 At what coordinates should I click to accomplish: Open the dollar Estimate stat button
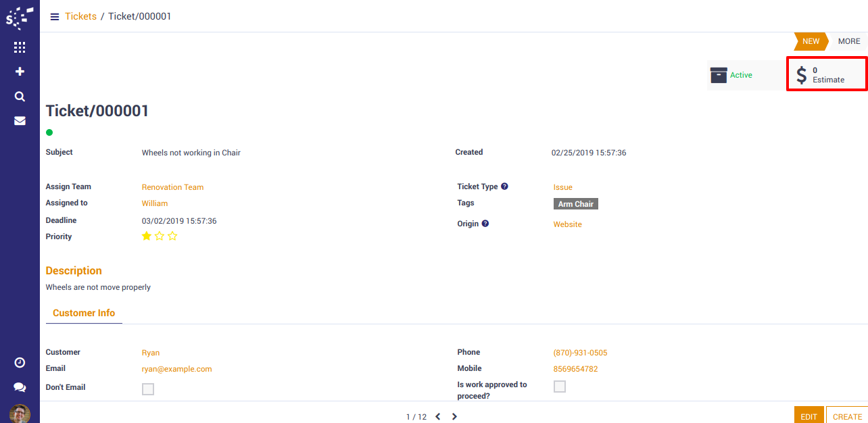827,75
